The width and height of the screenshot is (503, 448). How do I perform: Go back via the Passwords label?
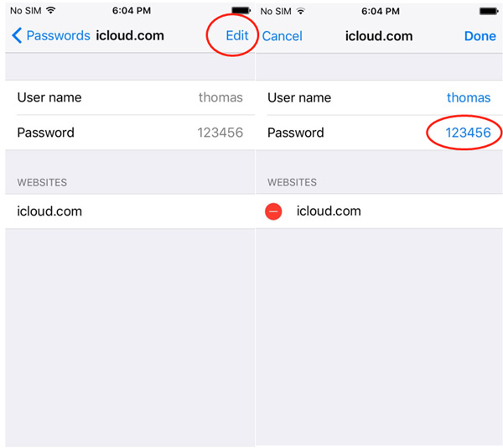pyautogui.click(x=58, y=36)
